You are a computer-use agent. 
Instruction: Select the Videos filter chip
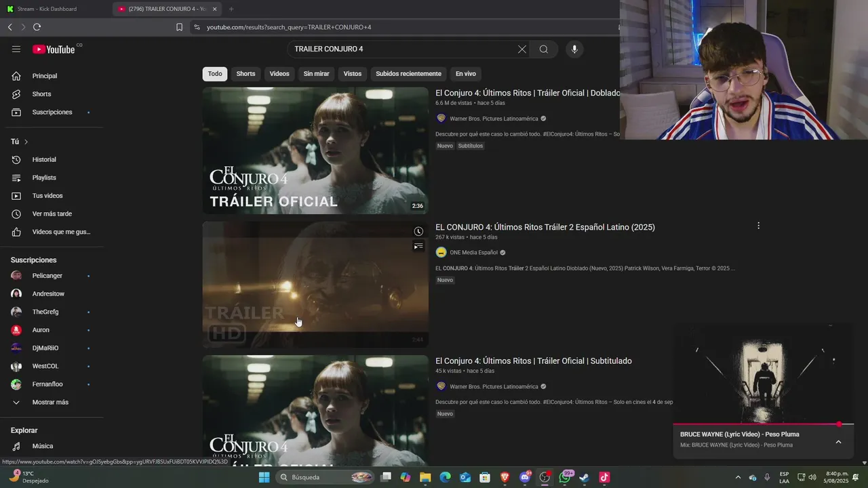(279, 74)
